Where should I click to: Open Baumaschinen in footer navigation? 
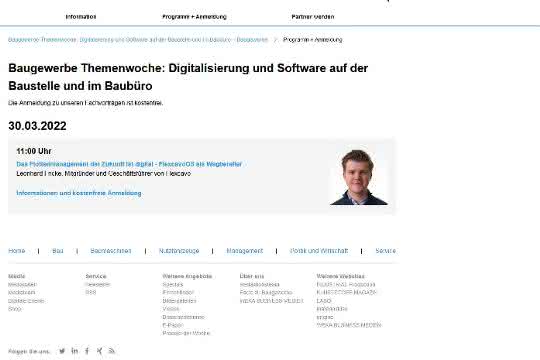[x=111, y=251]
